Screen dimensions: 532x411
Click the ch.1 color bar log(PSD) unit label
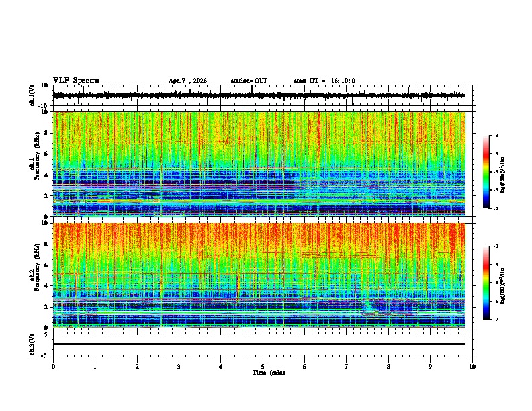(503, 175)
